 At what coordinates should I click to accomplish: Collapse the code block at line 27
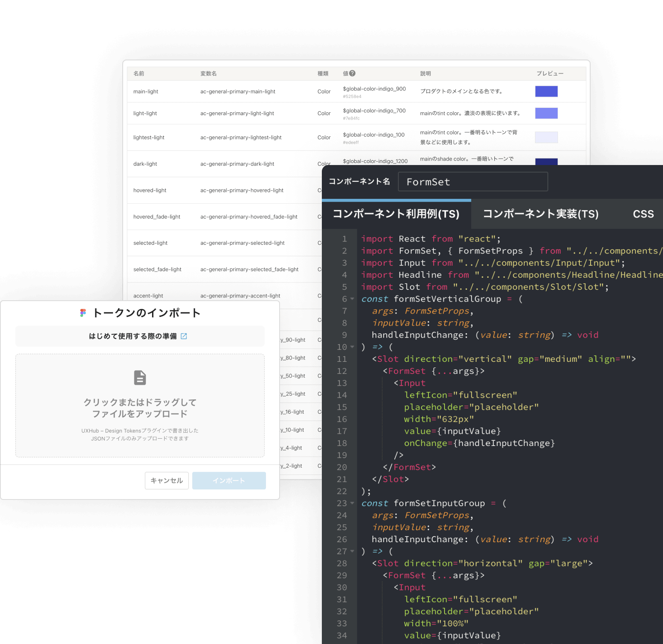click(352, 552)
